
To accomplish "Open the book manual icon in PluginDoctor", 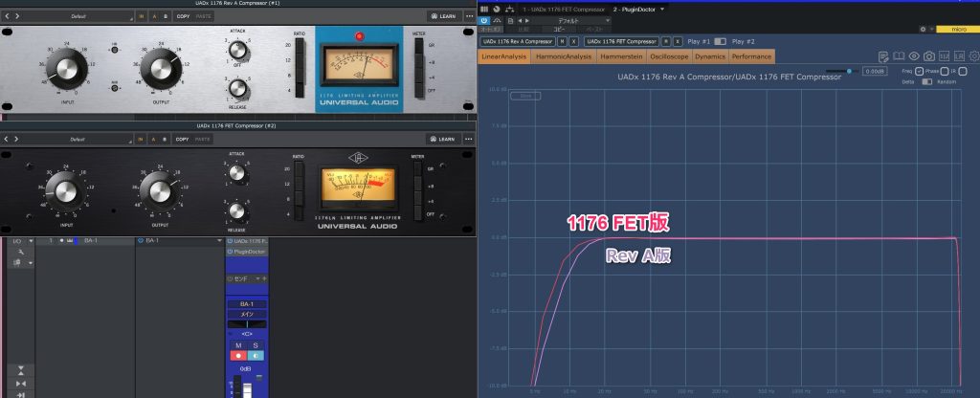I will click(x=898, y=56).
